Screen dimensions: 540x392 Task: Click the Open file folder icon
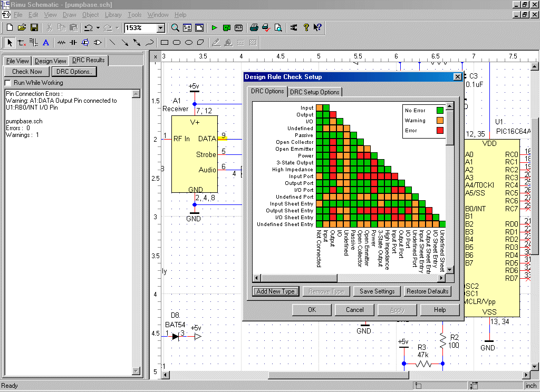pos(22,28)
